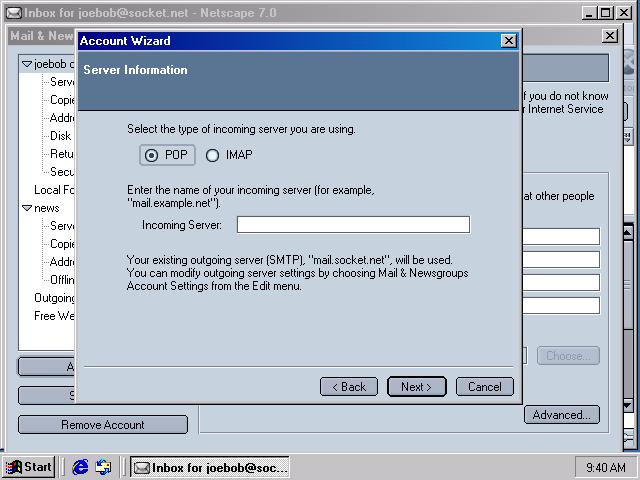
Task: Open Outgoing Server settings in tree
Action: point(54,298)
